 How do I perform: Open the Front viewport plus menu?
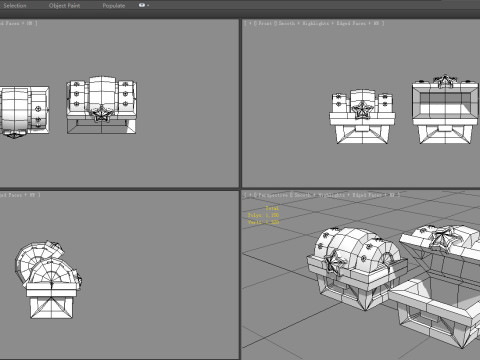pos(250,23)
